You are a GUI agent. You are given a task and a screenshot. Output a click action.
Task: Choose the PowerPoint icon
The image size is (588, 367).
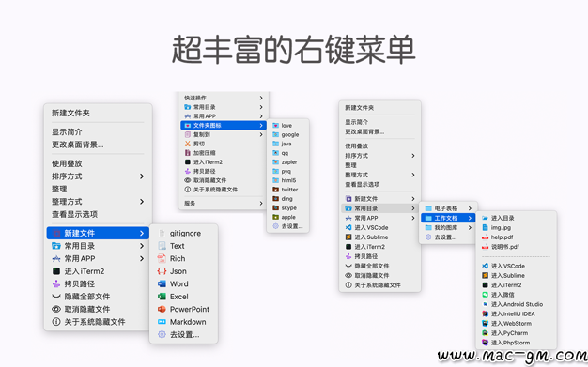tap(162, 309)
